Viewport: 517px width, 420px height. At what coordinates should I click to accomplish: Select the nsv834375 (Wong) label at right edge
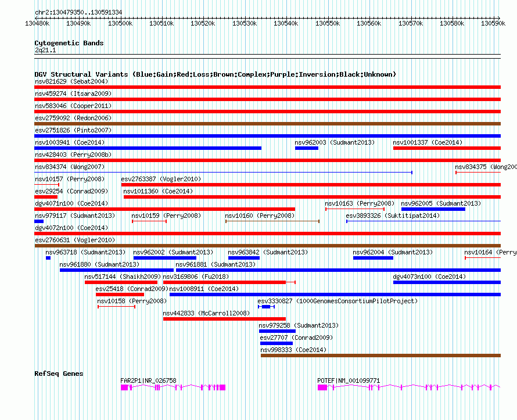[486, 167]
